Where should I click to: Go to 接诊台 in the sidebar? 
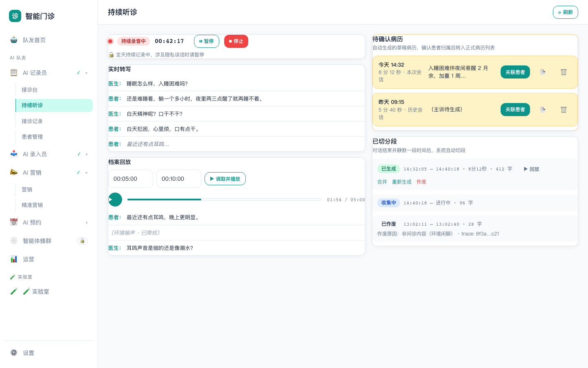point(54,90)
